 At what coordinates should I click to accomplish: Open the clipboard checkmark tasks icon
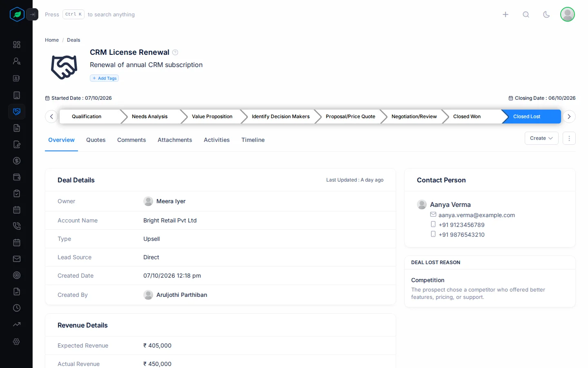17,193
